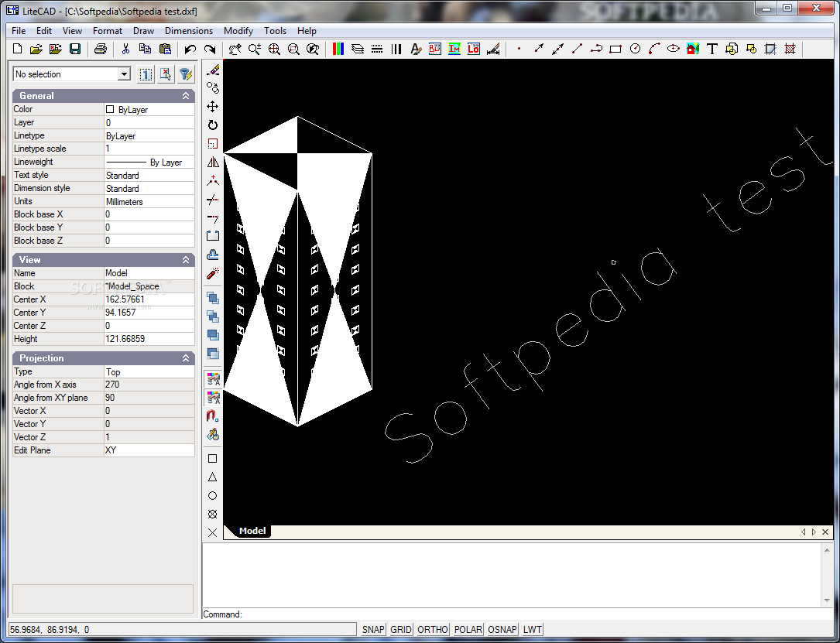Click the Edit Plane XY value

coord(149,450)
